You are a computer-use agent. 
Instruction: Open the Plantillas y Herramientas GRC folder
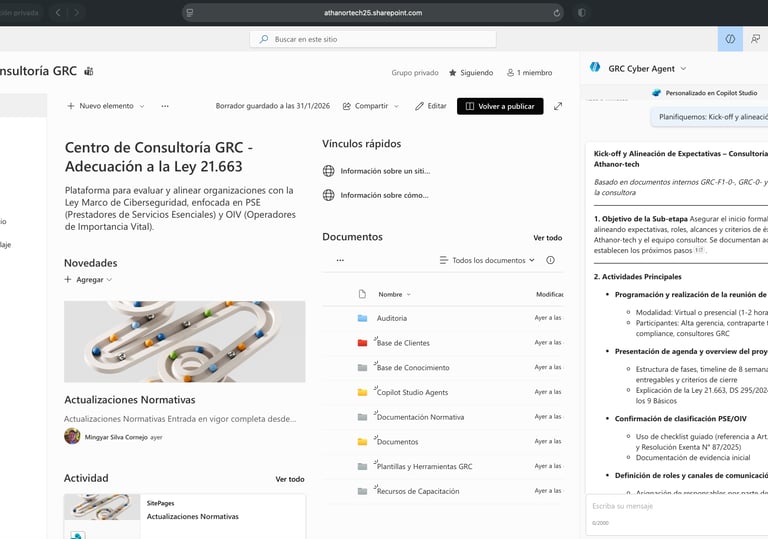pyautogui.click(x=424, y=466)
